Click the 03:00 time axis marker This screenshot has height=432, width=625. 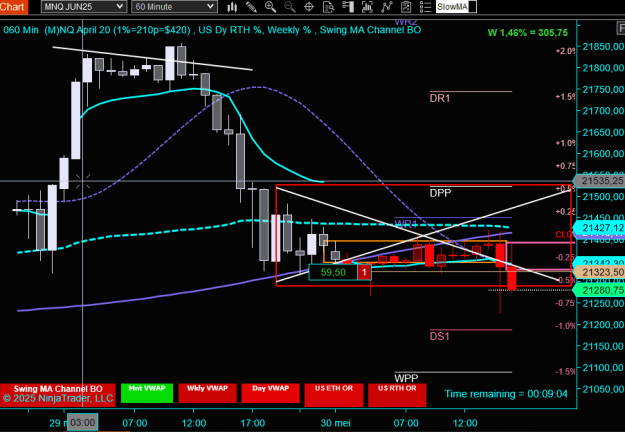[83, 422]
